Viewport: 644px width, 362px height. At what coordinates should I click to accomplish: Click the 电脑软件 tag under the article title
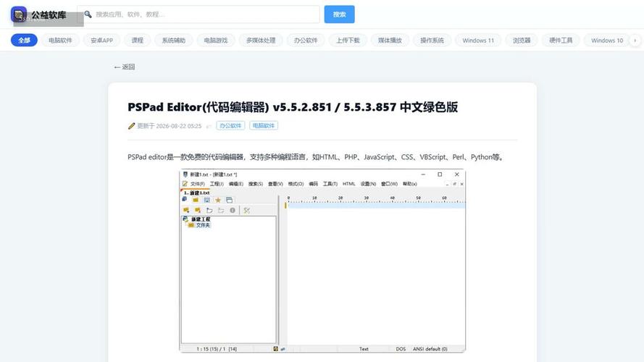tap(264, 125)
